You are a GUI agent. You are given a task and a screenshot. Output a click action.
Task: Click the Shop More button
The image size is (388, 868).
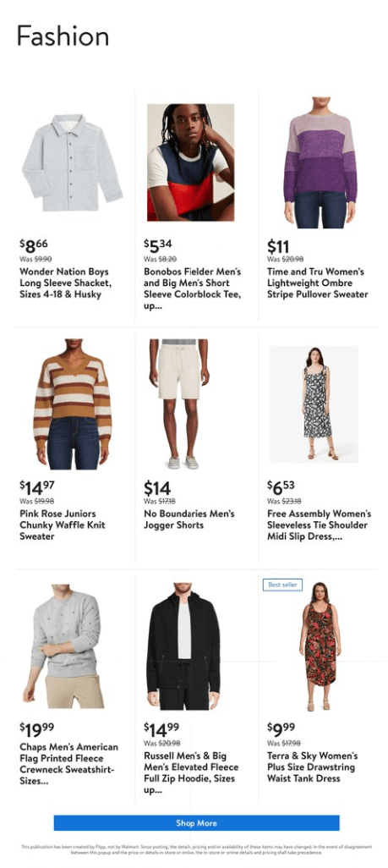click(196, 822)
